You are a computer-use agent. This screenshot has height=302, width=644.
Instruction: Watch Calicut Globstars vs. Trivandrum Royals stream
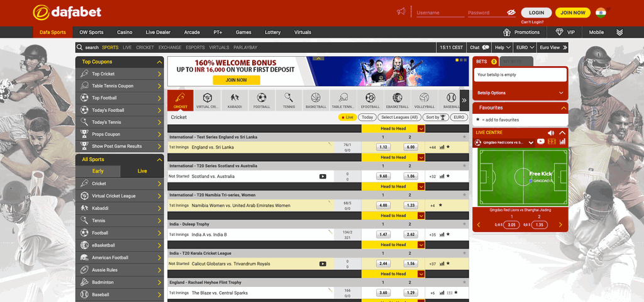(x=323, y=264)
